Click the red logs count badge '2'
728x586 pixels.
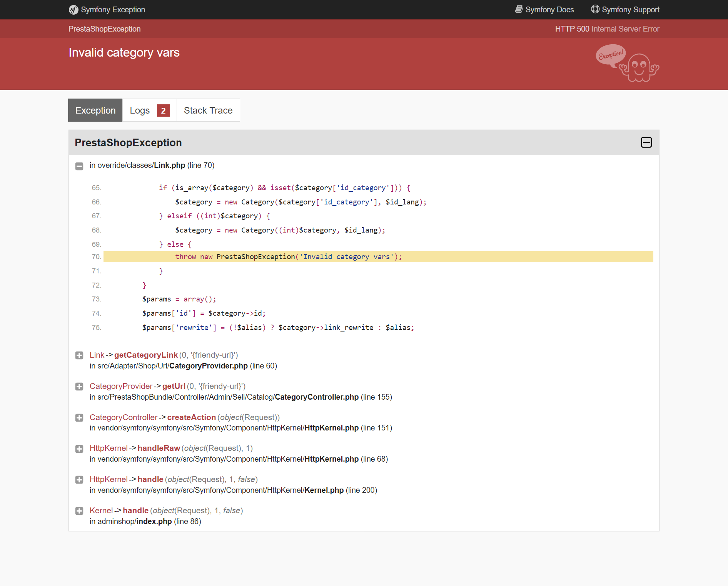tap(163, 111)
